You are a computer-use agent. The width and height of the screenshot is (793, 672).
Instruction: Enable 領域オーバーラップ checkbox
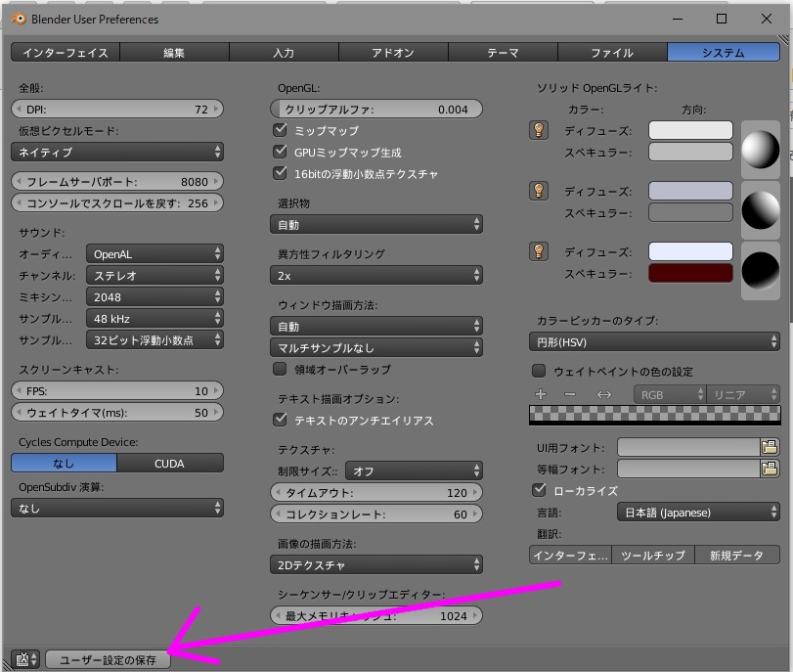coord(280,369)
